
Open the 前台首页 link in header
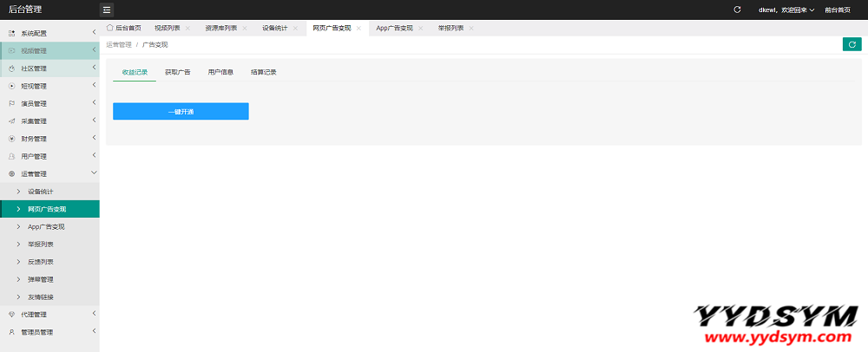(x=837, y=10)
